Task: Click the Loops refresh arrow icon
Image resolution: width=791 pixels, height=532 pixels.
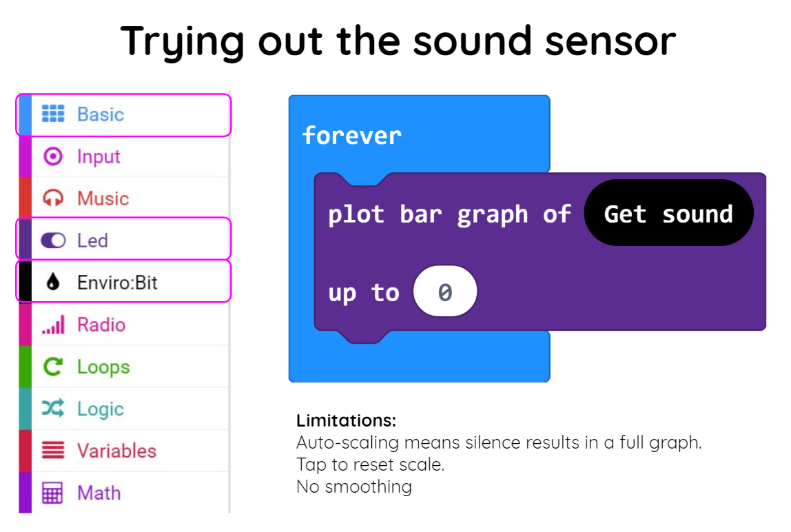Action: click(x=53, y=367)
